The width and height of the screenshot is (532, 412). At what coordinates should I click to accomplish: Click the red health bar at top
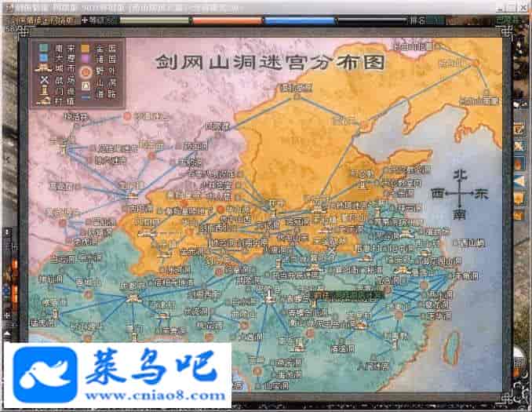coord(227,20)
